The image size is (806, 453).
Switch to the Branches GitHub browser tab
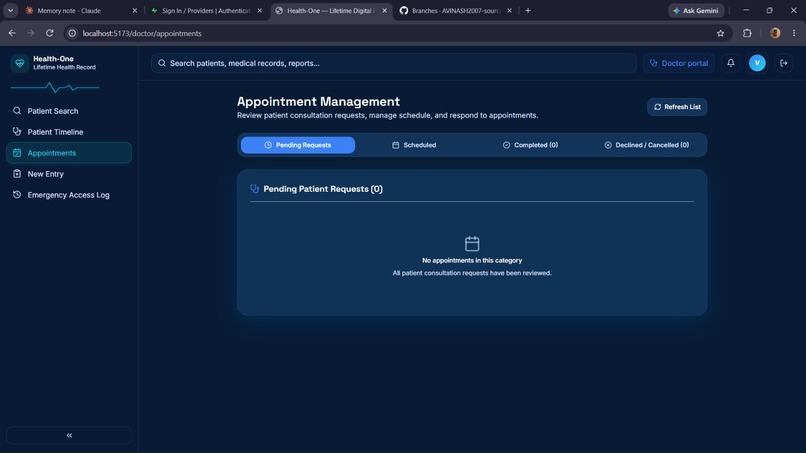pos(456,11)
